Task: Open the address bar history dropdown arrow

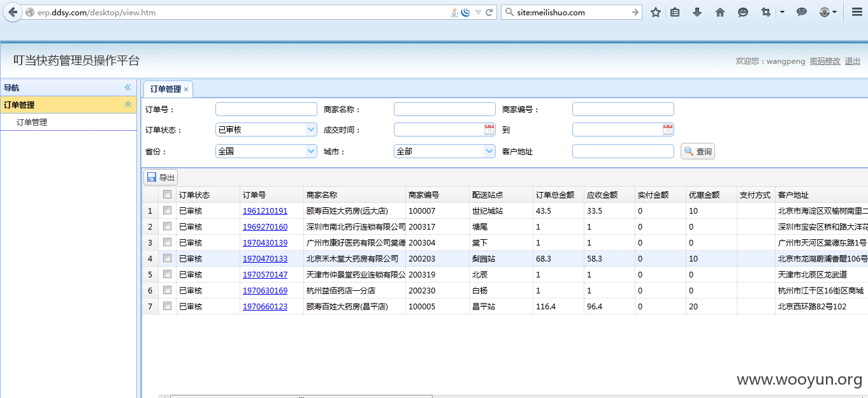Action: [x=478, y=12]
